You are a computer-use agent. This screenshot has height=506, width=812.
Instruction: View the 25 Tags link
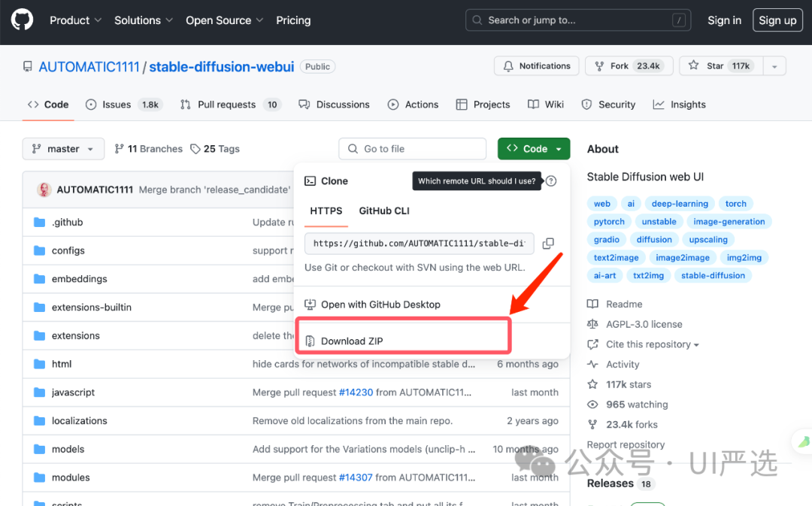click(x=215, y=149)
